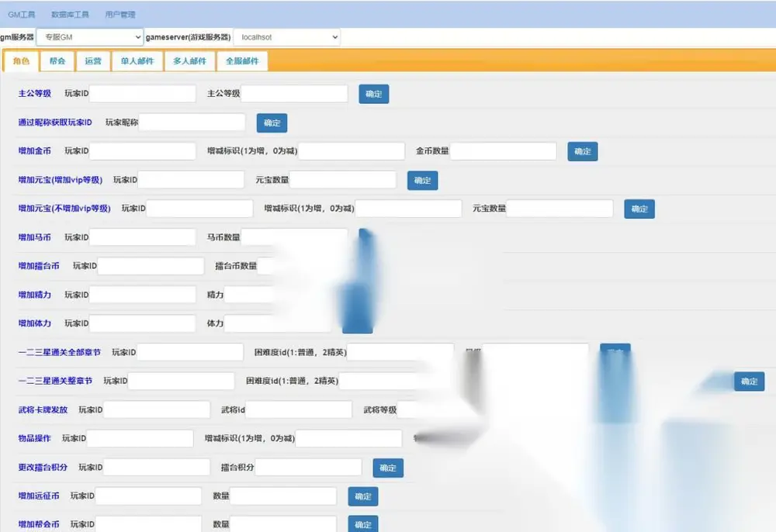Submit the 增加金币 row with 确定

coord(583,151)
